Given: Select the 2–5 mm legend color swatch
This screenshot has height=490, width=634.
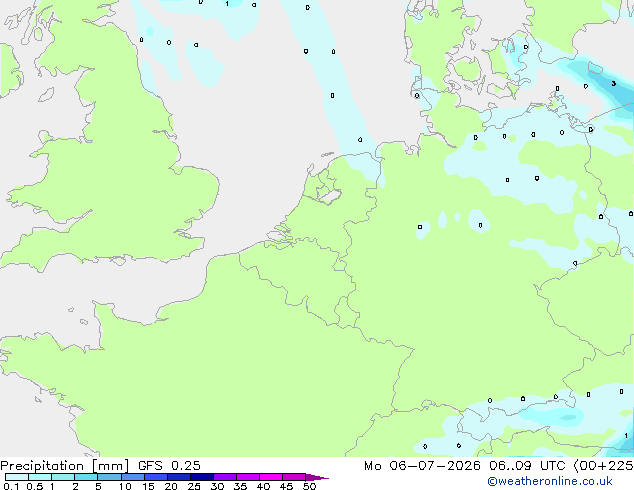Looking at the screenshot, I should [x=86, y=477].
